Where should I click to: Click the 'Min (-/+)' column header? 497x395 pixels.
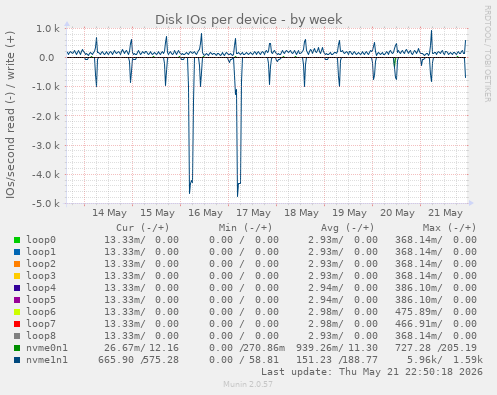click(245, 228)
